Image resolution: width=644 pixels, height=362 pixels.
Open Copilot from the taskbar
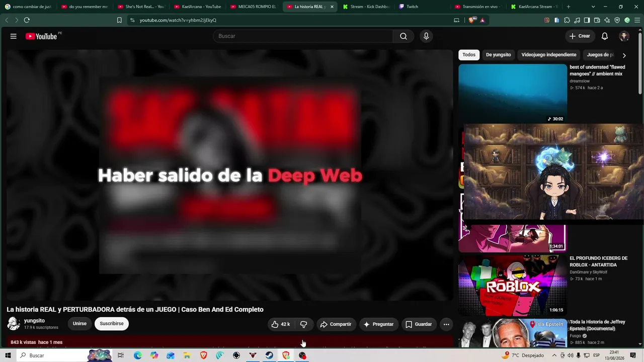point(154,355)
